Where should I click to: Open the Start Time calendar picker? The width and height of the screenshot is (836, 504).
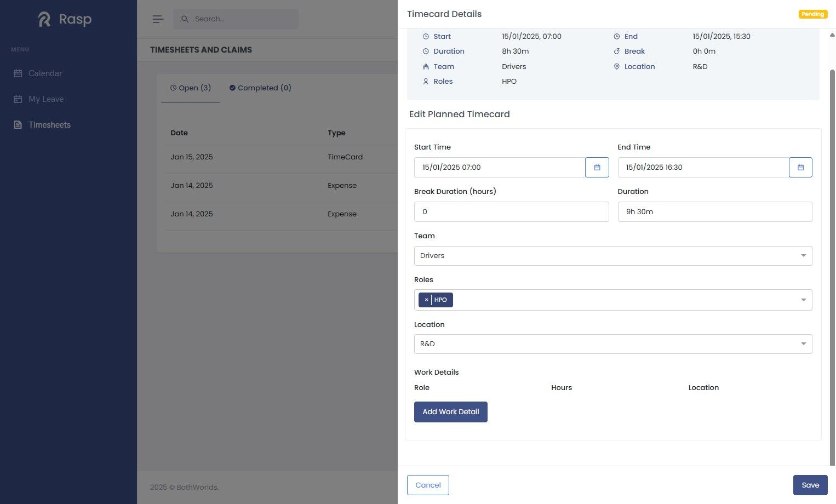pos(597,167)
